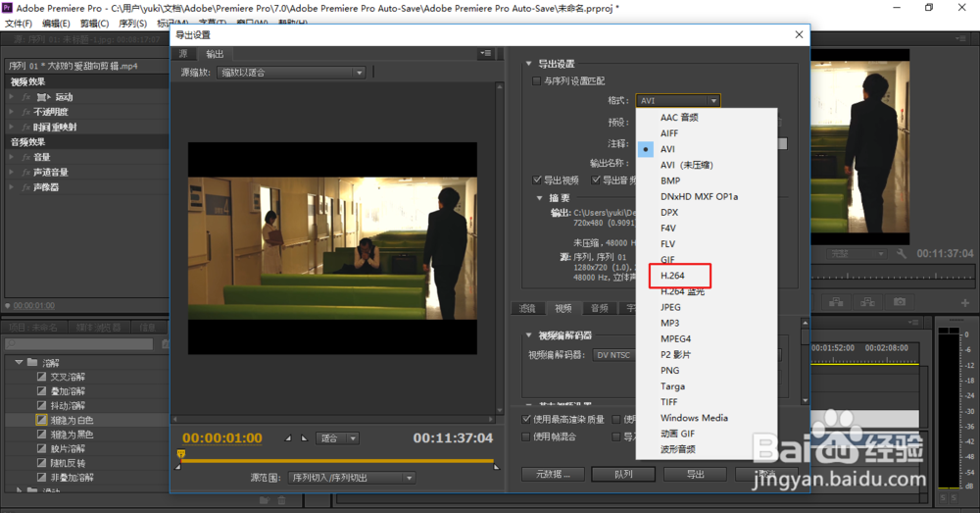Click the 00:00:01:00 current timecode

pos(221,437)
